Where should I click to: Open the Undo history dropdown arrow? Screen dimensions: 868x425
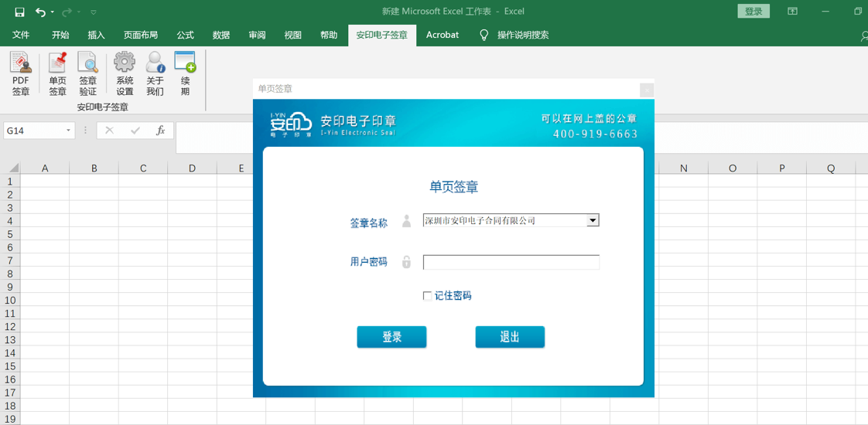[52, 12]
